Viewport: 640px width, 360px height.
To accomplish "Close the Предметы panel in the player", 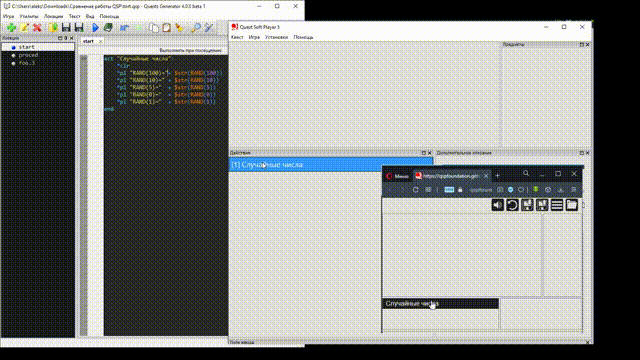I will tap(587, 44).
